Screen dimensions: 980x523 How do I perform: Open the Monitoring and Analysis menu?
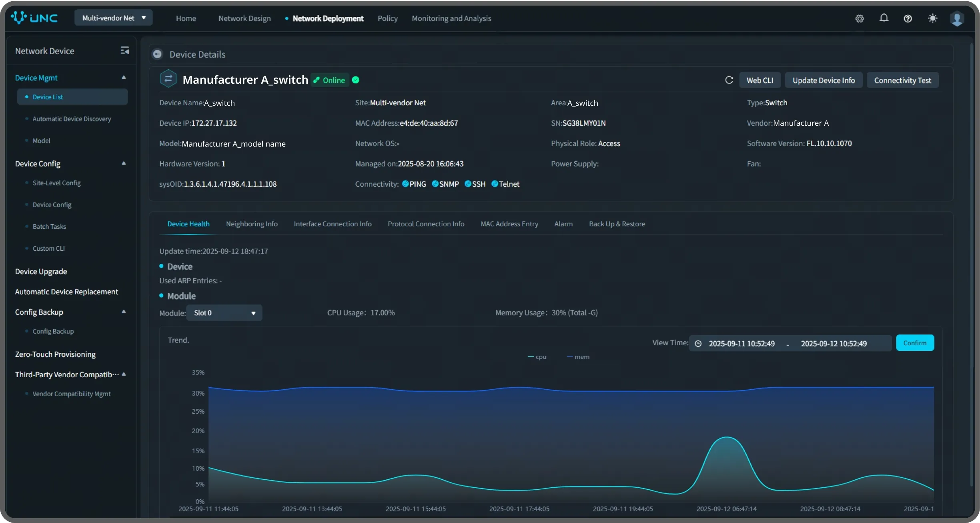tap(451, 18)
